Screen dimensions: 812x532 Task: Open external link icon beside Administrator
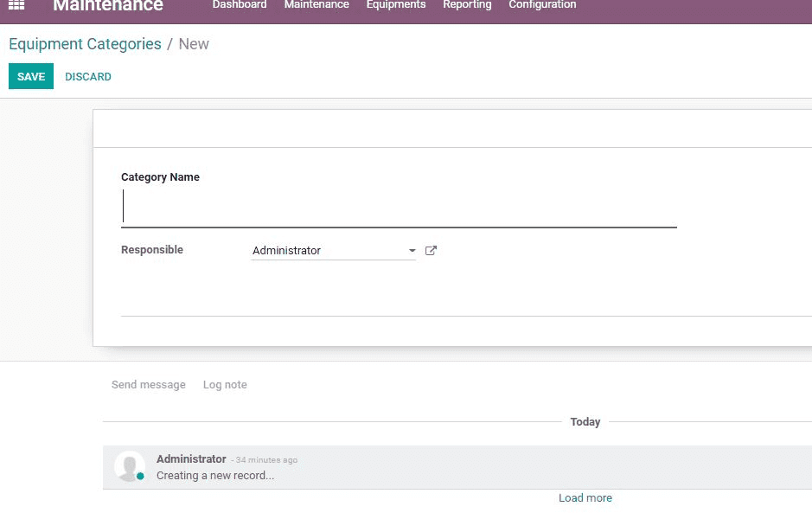(x=431, y=251)
